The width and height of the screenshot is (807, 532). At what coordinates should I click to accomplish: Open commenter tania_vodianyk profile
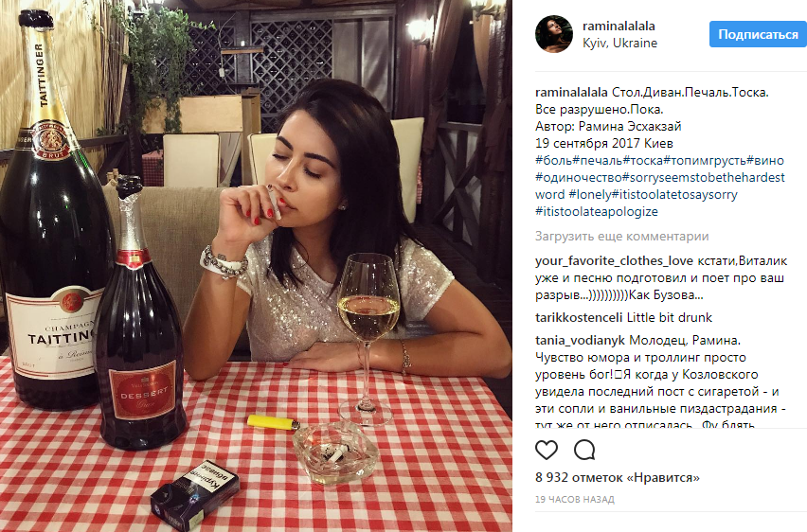click(580, 340)
